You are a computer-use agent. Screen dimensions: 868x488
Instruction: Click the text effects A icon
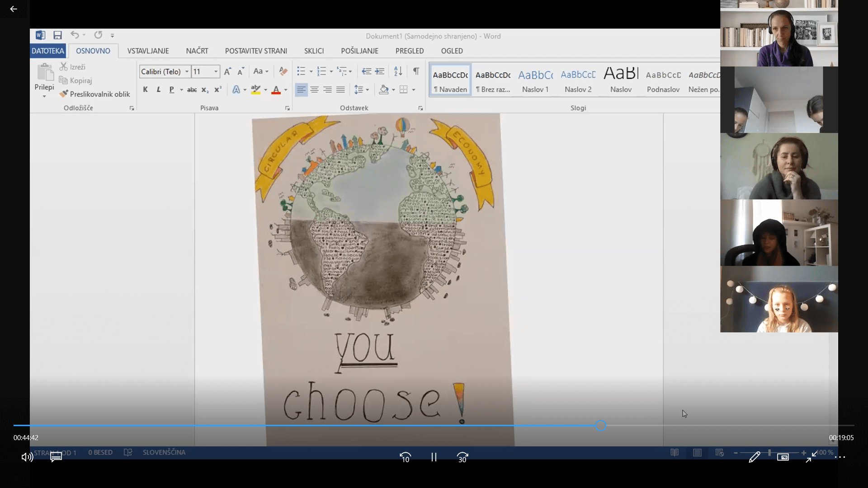236,89
